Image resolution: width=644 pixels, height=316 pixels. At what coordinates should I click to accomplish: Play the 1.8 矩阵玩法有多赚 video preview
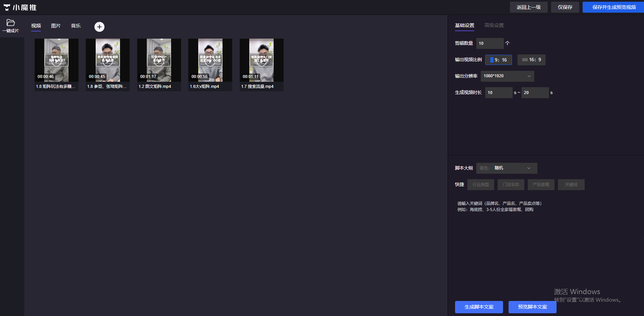click(x=56, y=60)
